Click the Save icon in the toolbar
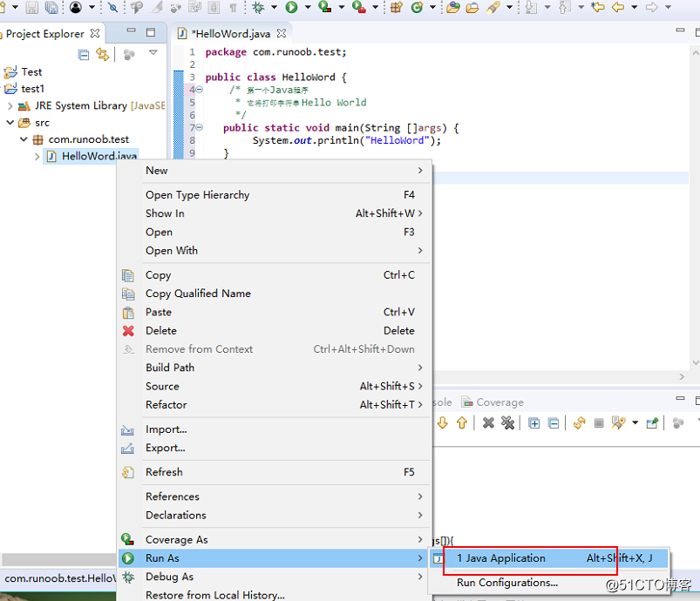Image resolution: width=700 pixels, height=601 pixels. pyautogui.click(x=32, y=7)
